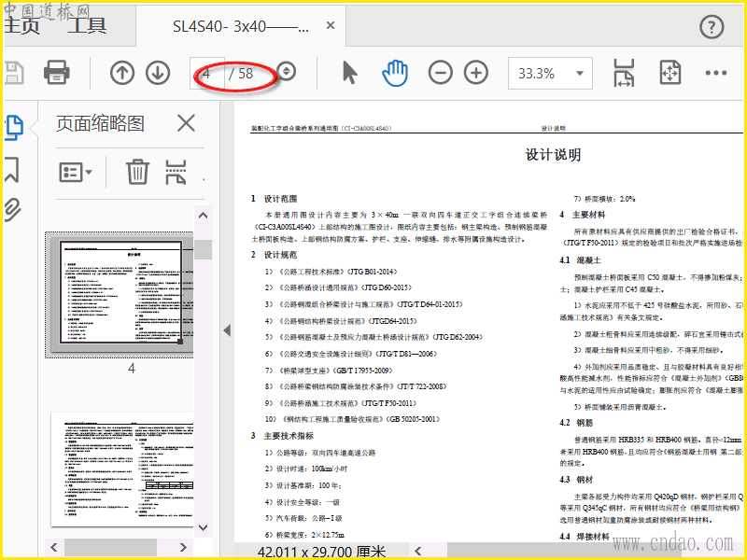The width and height of the screenshot is (747, 560).
Task: Open the thumbnail options list dropdown
Action: click(76, 173)
